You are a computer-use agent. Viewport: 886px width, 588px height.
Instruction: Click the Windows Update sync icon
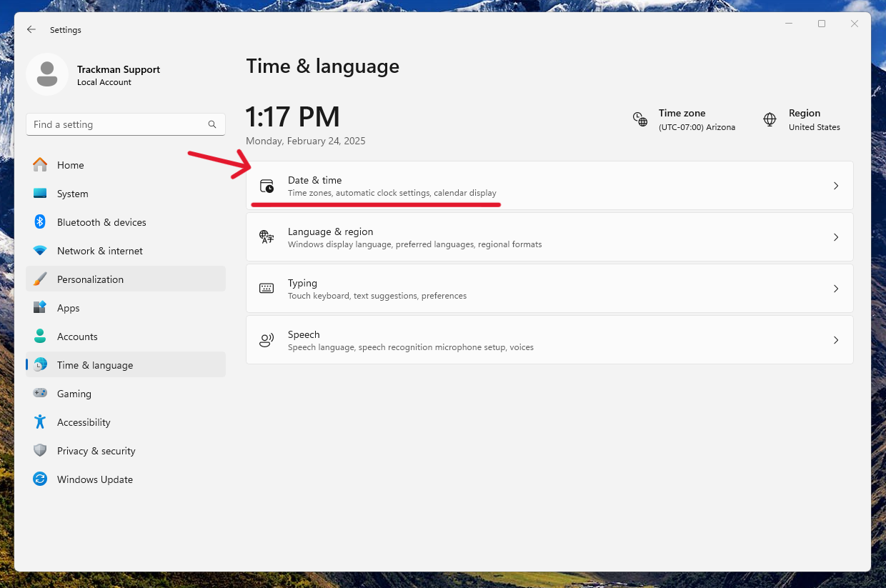tap(41, 479)
